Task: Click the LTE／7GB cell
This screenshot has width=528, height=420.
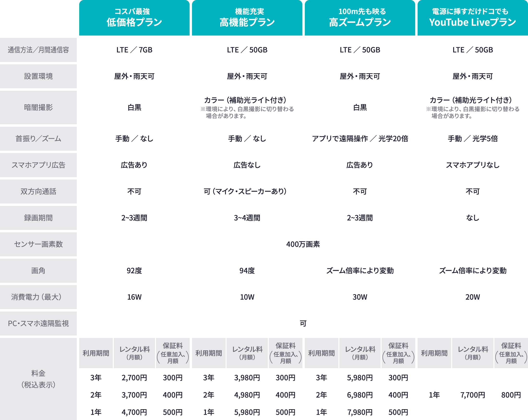Action: coord(134,50)
